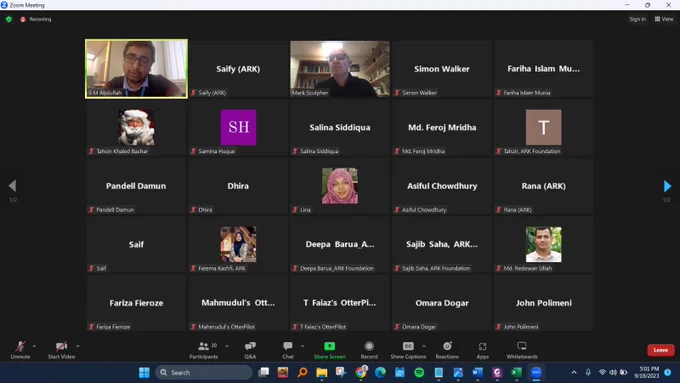Viewport: 680px width, 383px height.
Task: Click the green encryption shield icon
Action: tap(9, 19)
